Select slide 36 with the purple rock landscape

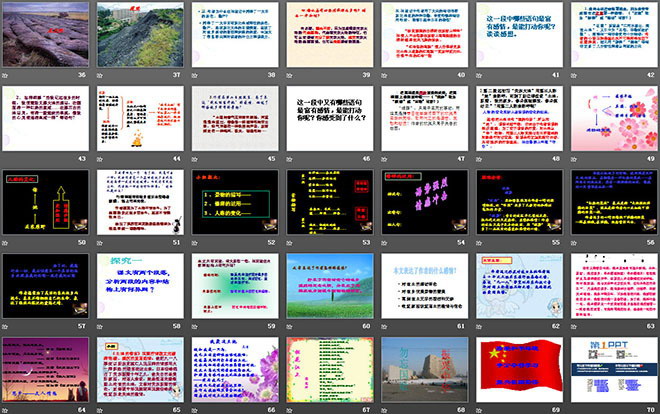(x=45, y=34)
